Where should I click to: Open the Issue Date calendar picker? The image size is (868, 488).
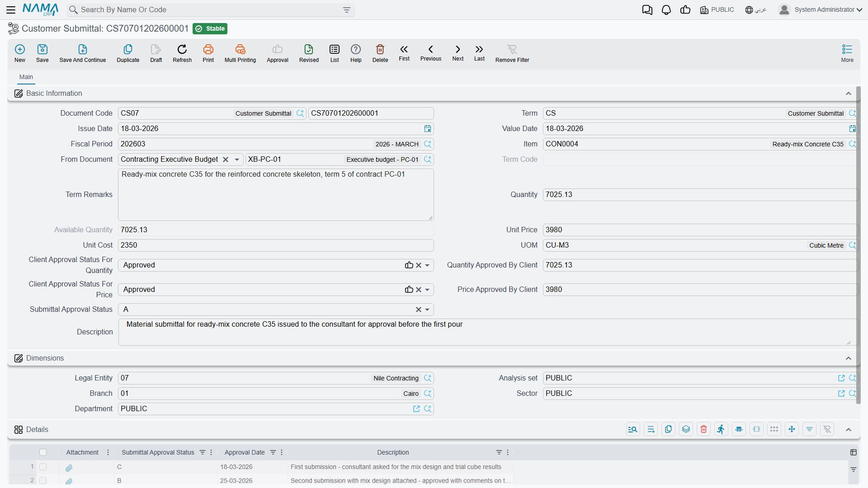pos(428,129)
